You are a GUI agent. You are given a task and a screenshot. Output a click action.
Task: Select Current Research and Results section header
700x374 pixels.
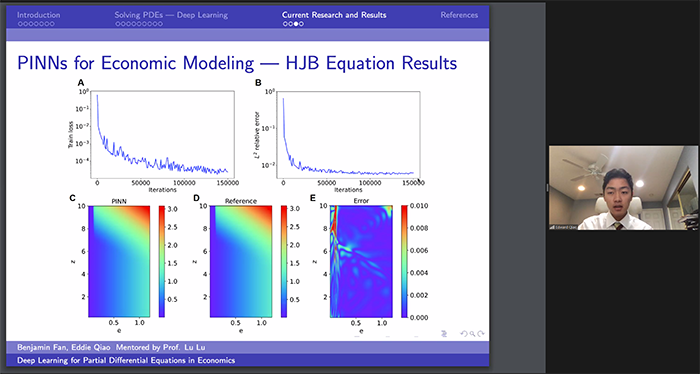point(334,15)
